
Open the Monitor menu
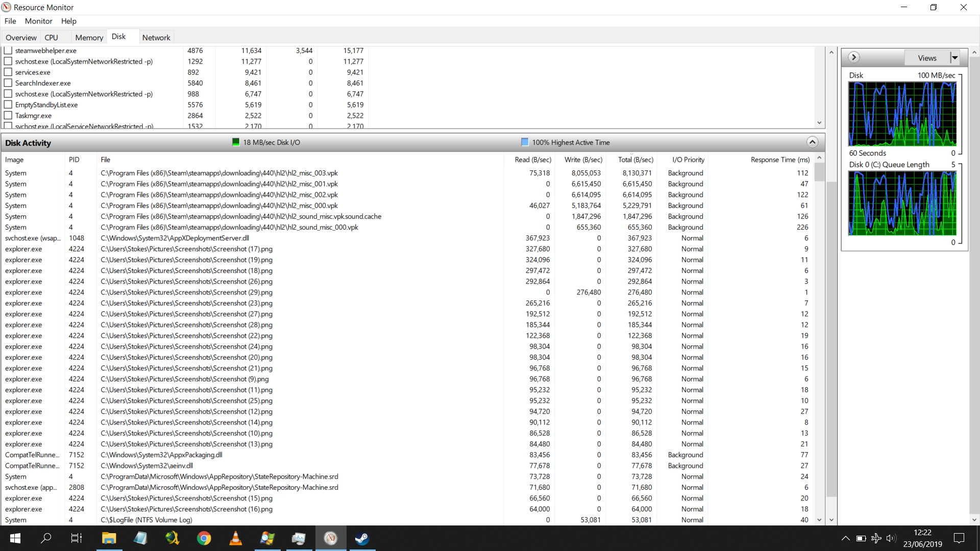click(39, 21)
